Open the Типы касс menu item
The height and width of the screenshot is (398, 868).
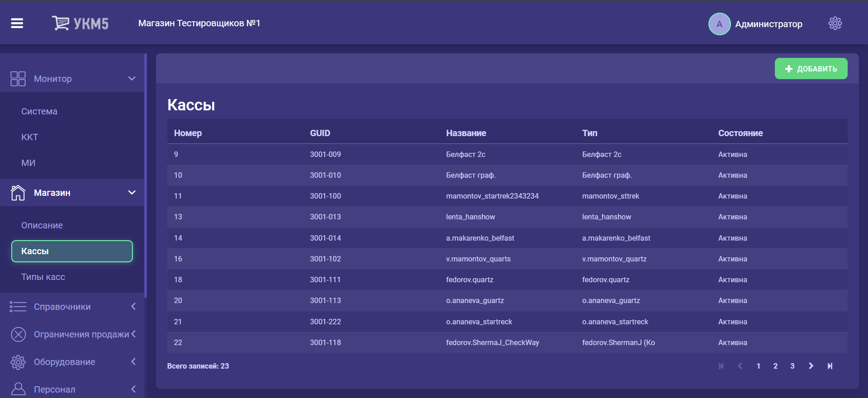click(x=43, y=277)
